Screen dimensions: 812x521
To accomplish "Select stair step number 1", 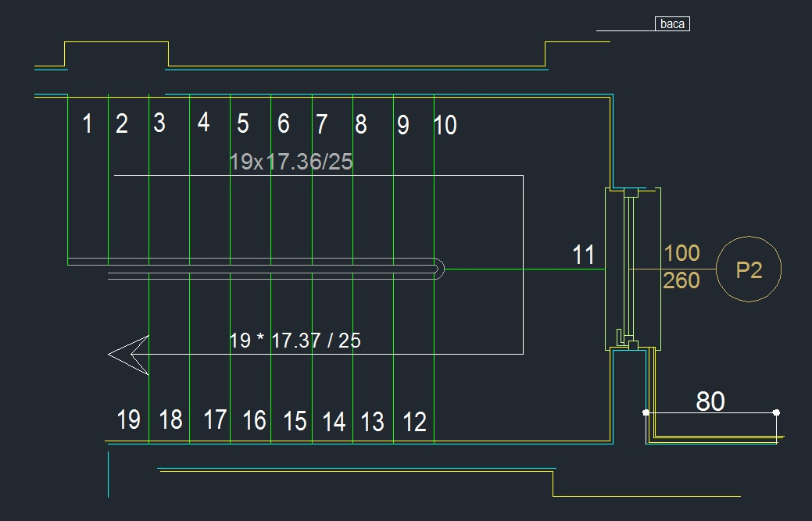I will tap(88, 124).
